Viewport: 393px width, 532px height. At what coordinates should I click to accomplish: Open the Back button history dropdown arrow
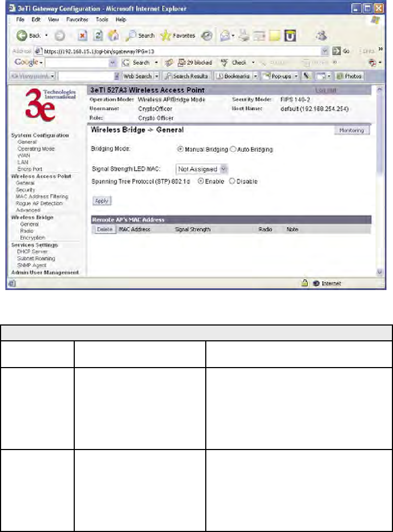(46, 36)
